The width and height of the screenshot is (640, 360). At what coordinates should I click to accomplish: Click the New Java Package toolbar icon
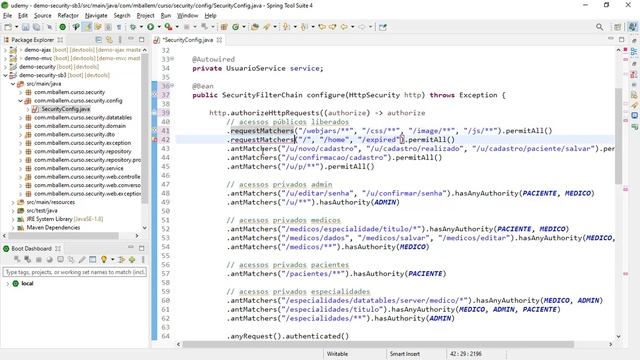(224, 27)
